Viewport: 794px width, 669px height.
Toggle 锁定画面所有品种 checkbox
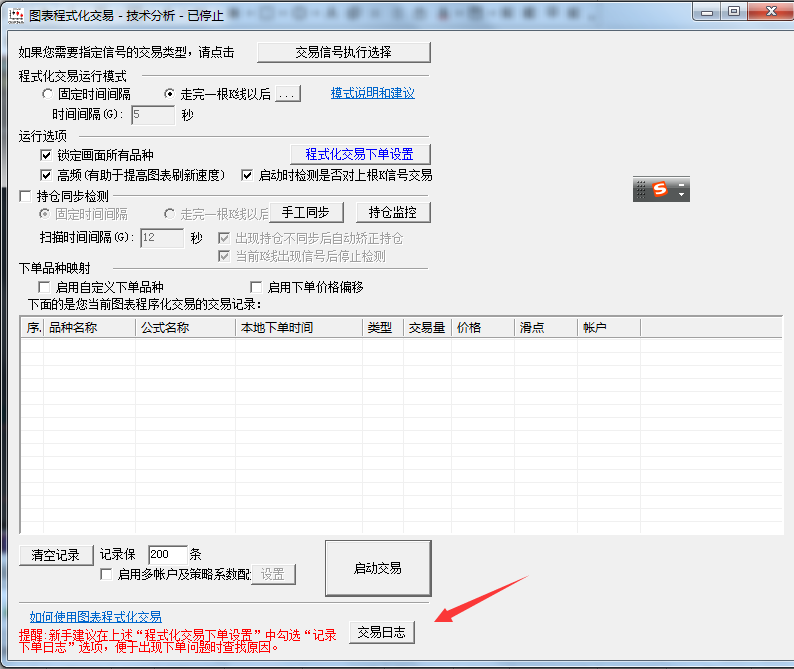46,155
